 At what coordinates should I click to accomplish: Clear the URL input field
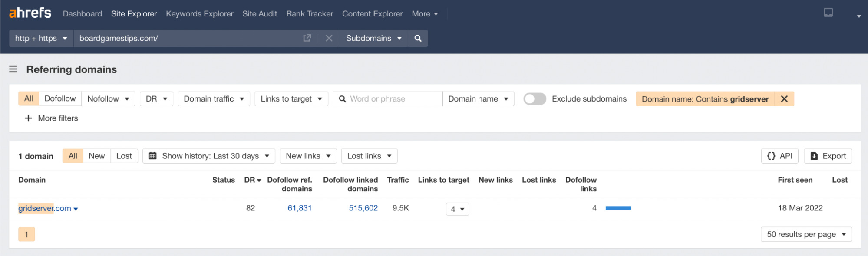(329, 38)
